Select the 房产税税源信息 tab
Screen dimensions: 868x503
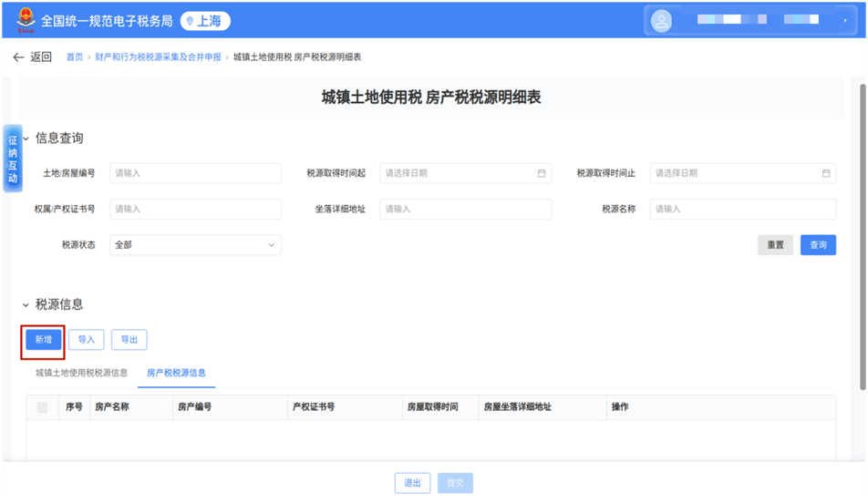pos(176,373)
